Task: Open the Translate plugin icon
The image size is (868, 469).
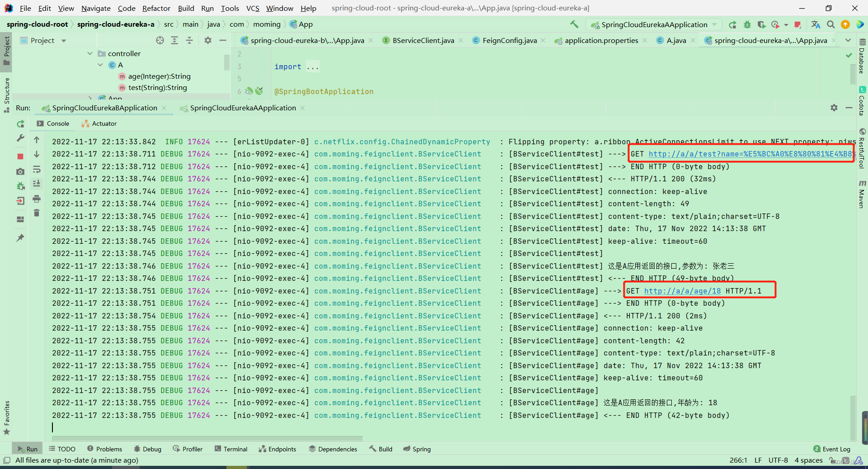Action: point(816,24)
